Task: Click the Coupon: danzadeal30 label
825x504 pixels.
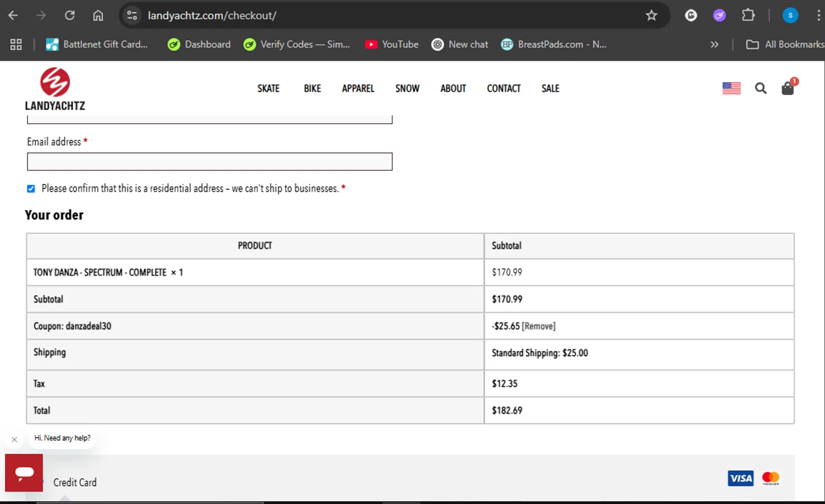Action: [x=73, y=326]
